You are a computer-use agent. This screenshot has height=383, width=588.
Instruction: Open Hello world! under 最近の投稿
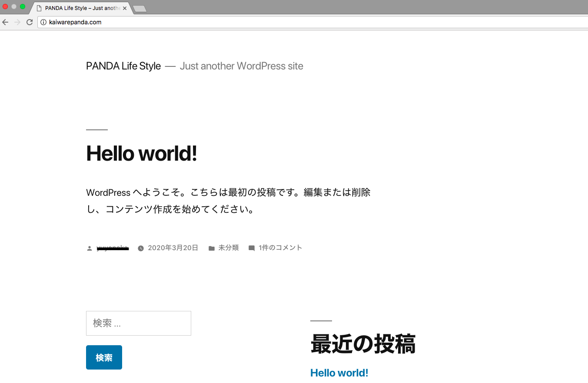339,373
